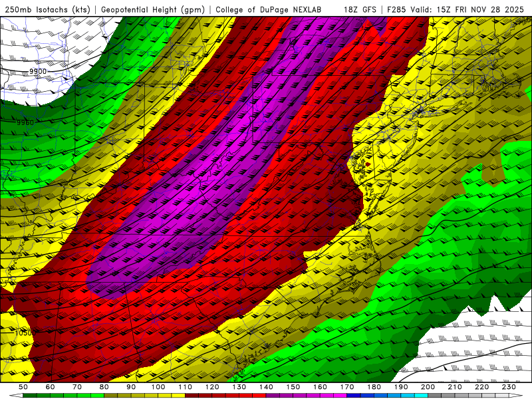Click the '250mb Isotachs (kts)' title text
532x399 pixels.
point(47,9)
